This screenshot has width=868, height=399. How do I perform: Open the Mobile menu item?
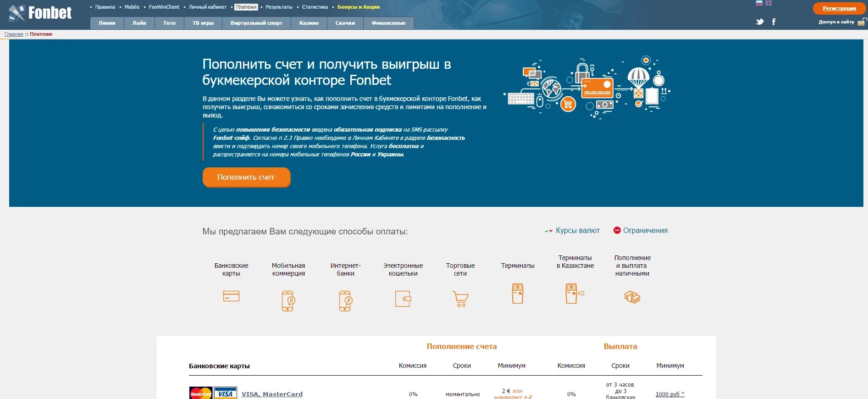(132, 7)
